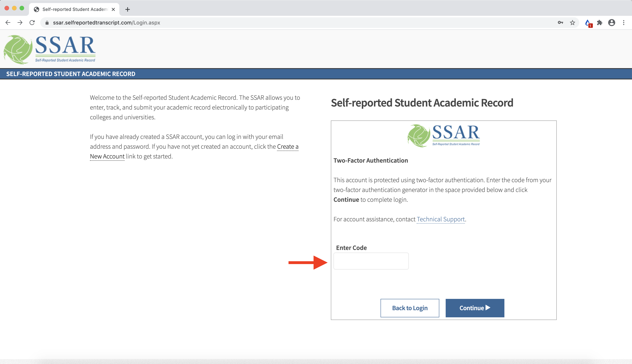
Task: Open the Technical Support link
Action: [x=441, y=219]
